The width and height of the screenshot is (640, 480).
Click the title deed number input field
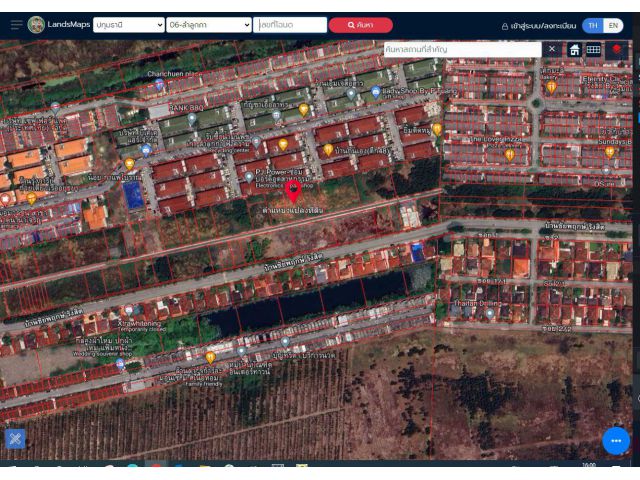(x=290, y=25)
